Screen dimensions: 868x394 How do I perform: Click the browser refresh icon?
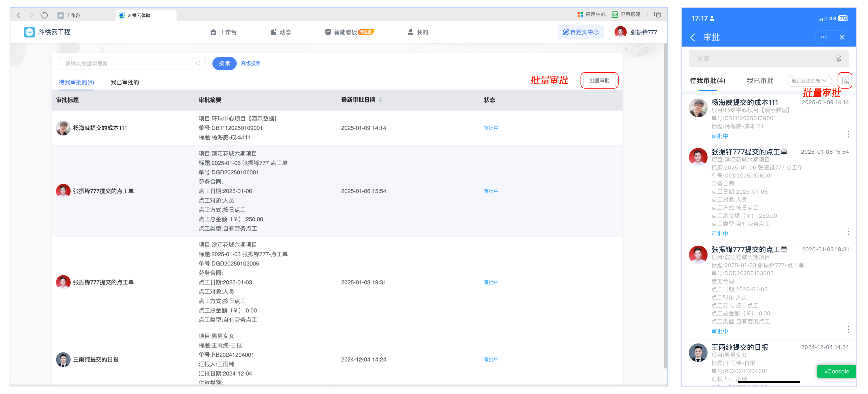coord(44,15)
